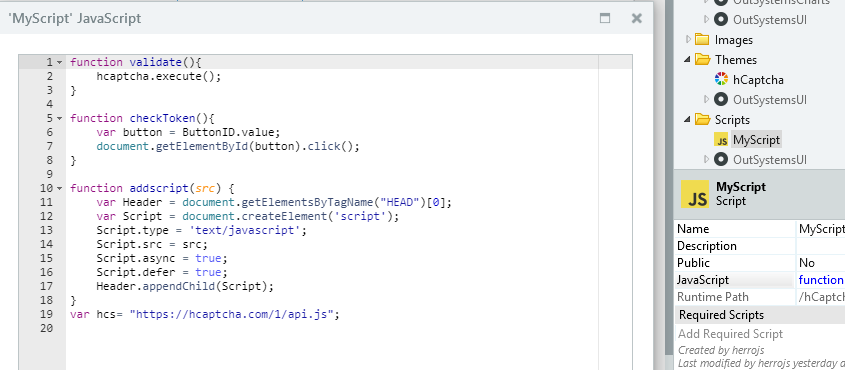Click the Description property field
845x370 pixels.
click(821, 246)
